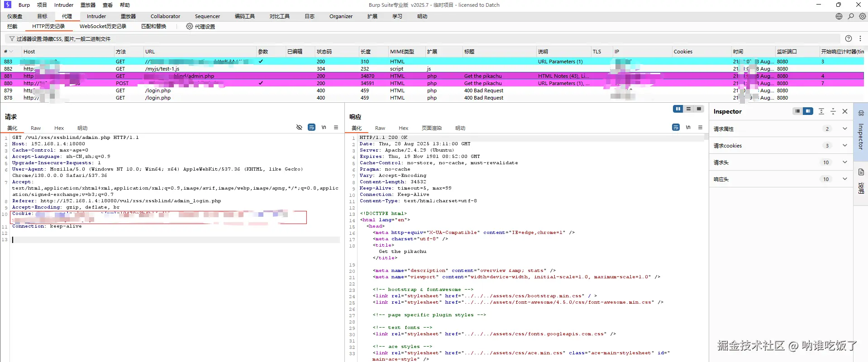
Task: Collapse all sections in the Inspector panel
Action: coord(833,111)
